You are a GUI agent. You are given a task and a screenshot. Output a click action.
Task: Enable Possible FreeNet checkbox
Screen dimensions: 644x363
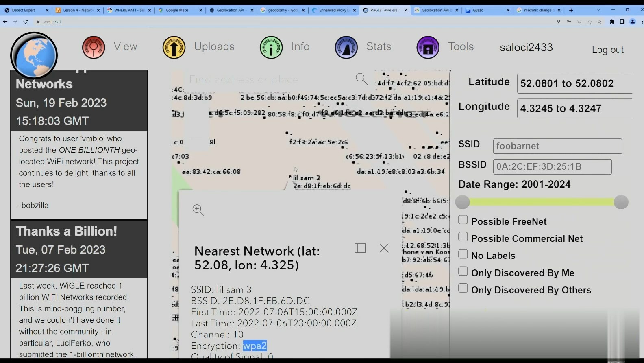(463, 220)
